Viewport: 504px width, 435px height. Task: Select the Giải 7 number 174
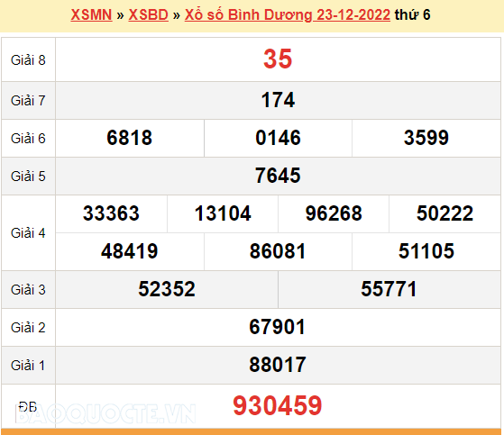[x=278, y=100]
